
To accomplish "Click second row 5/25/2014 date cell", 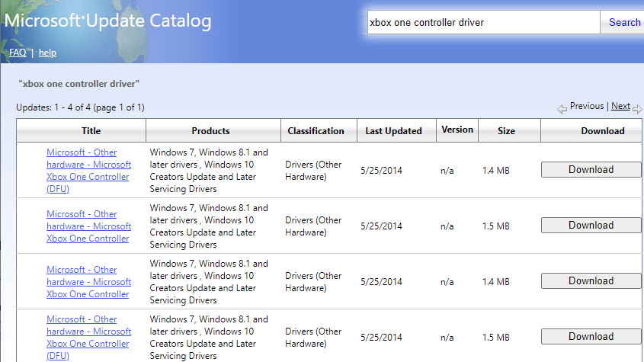I will [x=381, y=226].
